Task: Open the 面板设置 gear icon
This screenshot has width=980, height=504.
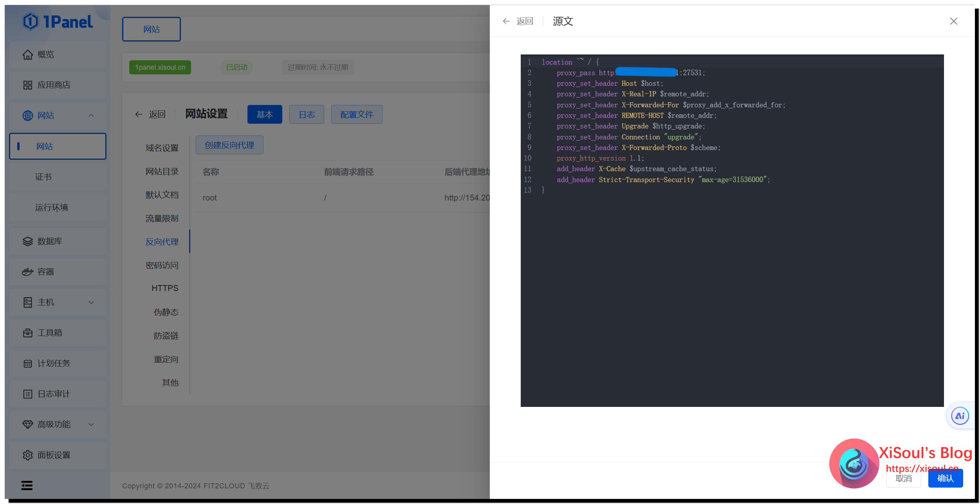Action: pyautogui.click(x=27, y=455)
